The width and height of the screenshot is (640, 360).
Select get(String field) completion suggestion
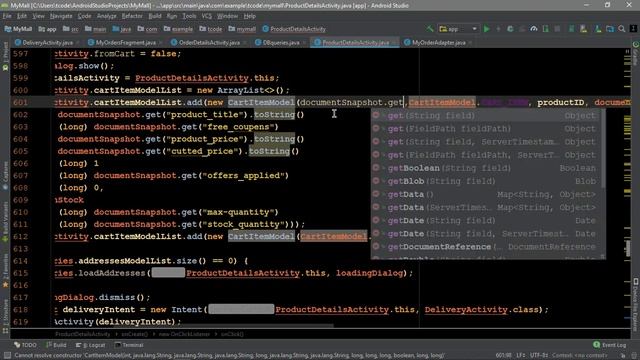[x=485, y=116]
